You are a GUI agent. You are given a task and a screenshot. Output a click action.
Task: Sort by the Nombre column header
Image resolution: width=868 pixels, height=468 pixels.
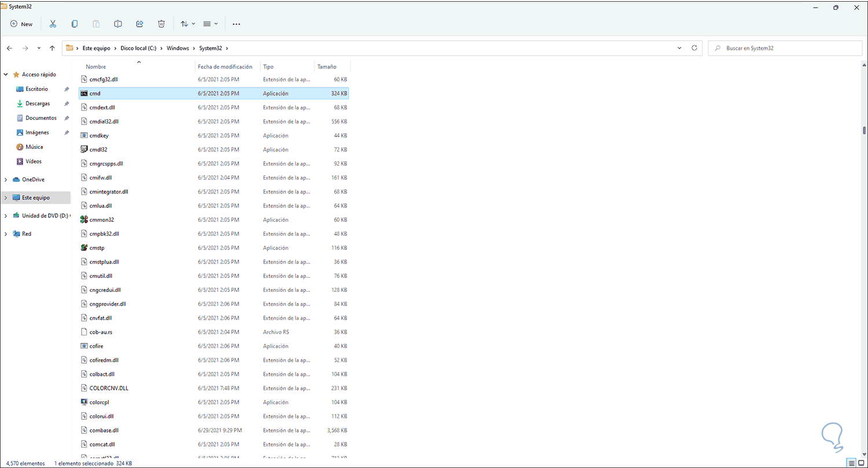[137, 67]
